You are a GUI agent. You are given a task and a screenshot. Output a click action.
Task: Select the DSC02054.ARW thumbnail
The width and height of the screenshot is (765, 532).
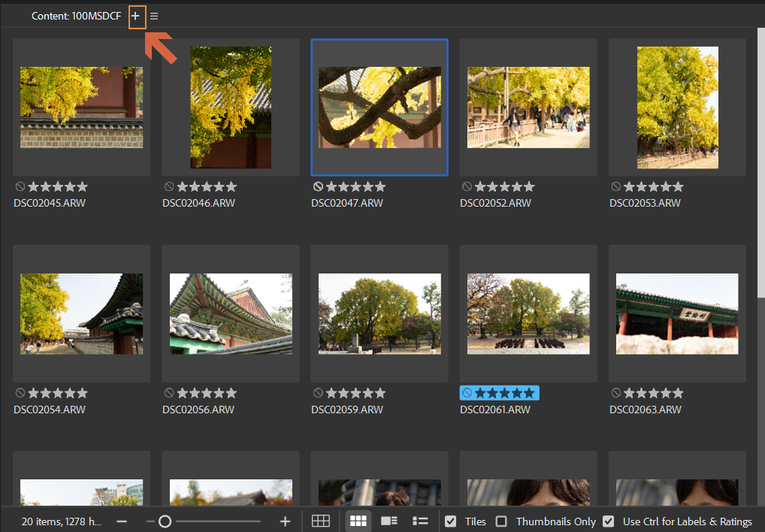tap(81, 313)
